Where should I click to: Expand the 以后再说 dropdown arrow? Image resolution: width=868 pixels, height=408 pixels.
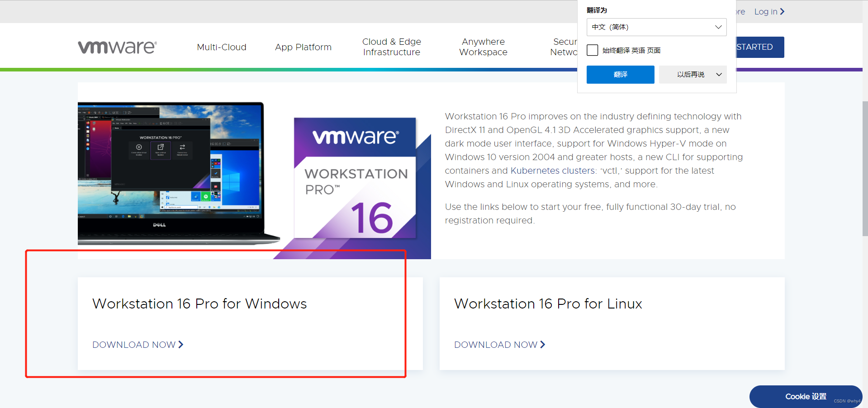point(719,75)
